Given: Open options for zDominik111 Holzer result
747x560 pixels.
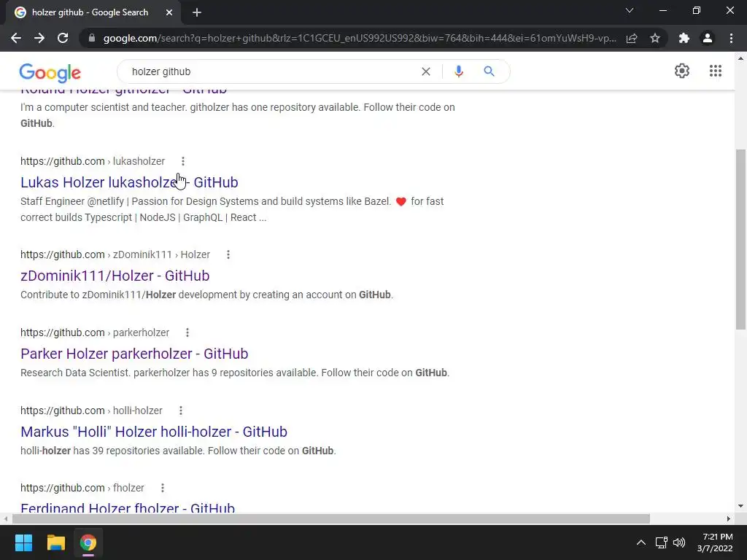Looking at the screenshot, I should [x=228, y=254].
